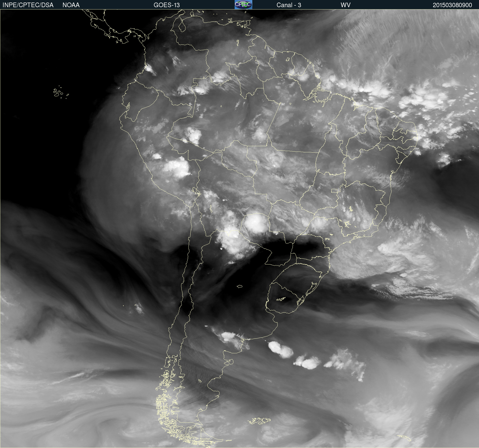
Task: Click the WV label in header
Action: pos(346,5)
